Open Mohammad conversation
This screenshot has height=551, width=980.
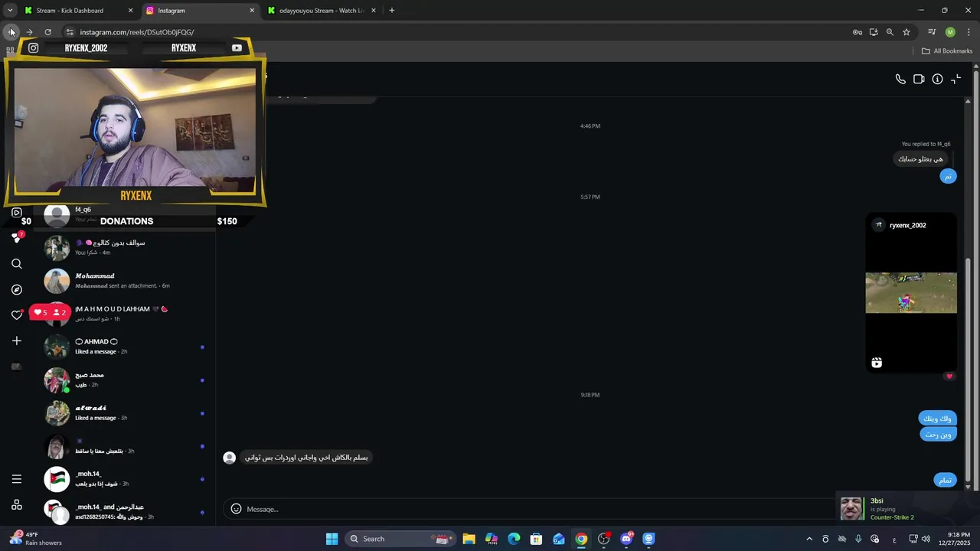pyautogui.click(x=124, y=281)
